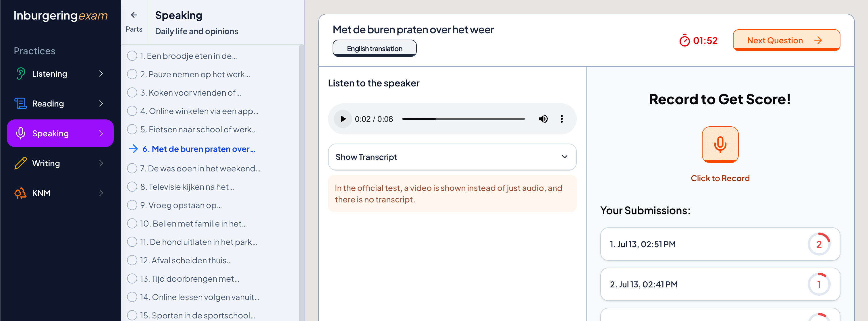Click the 'Click to Record' label
This screenshot has width=868, height=321.
(720, 178)
